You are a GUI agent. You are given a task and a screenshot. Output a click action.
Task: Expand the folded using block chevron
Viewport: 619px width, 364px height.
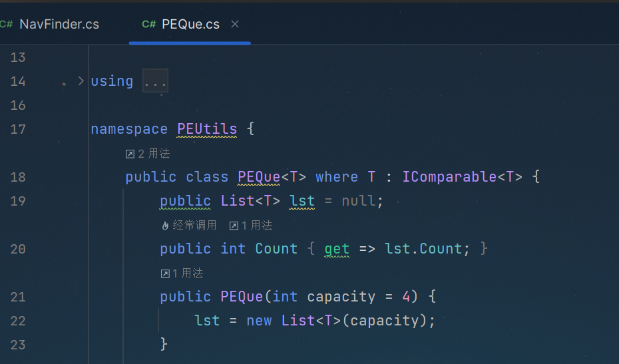coord(81,81)
